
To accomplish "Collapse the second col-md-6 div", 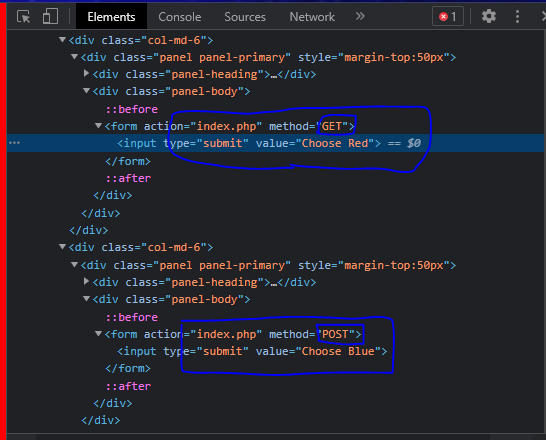I will pos(62,246).
